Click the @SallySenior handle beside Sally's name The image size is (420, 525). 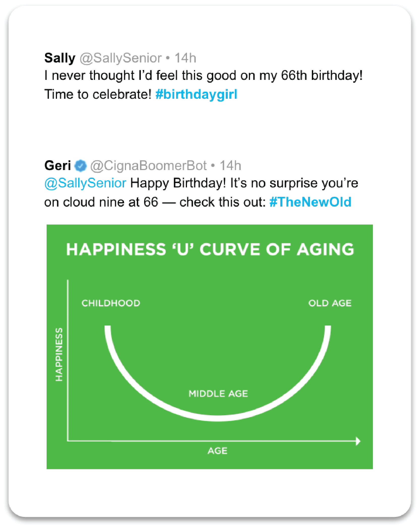click(x=121, y=58)
